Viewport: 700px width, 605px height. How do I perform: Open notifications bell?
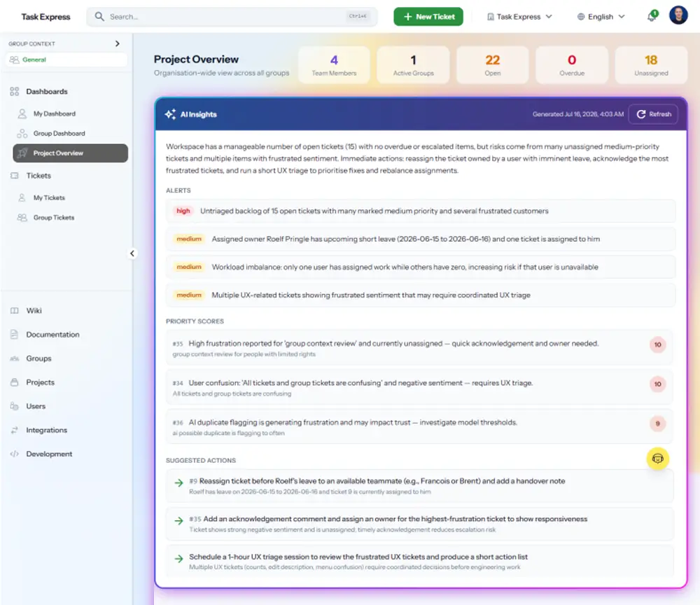(652, 17)
